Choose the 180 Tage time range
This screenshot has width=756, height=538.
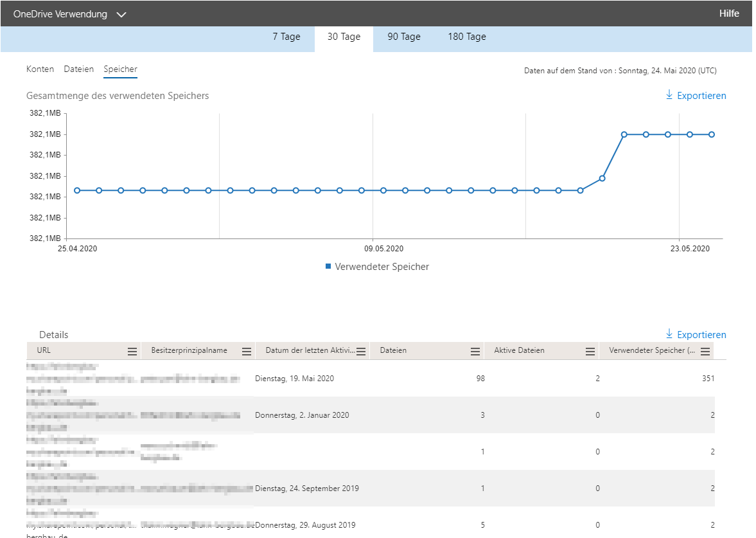pos(467,37)
